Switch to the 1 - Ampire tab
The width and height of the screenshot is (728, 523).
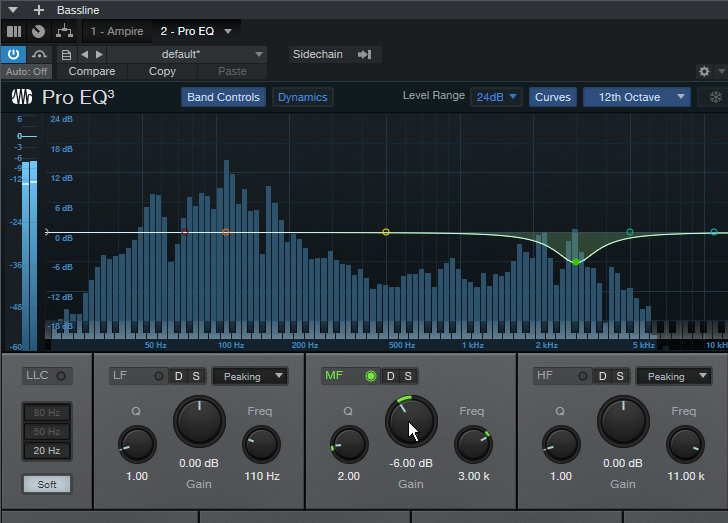[116, 31]
